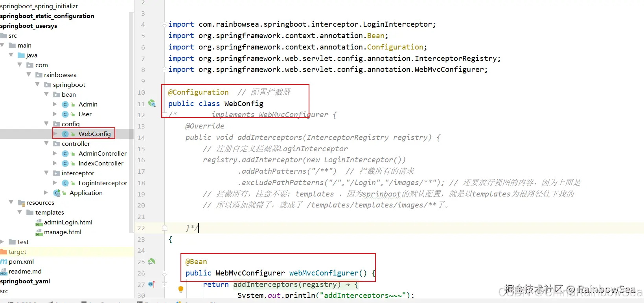The width and height of the screenshot is (644, 303).
Task: Open the yellow lightbulb quick-fix icon
Action: pos(181,290)
